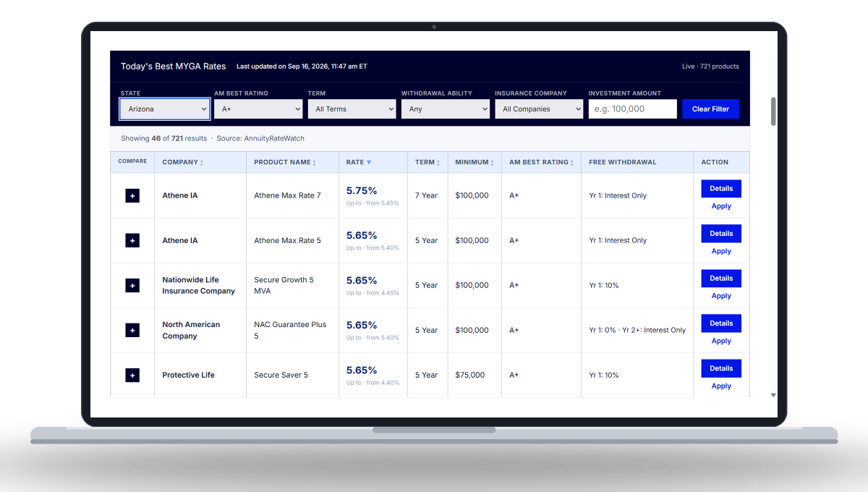Click Nationwide Life Insurance Company name
868x492 pixels.
point(199,285)
